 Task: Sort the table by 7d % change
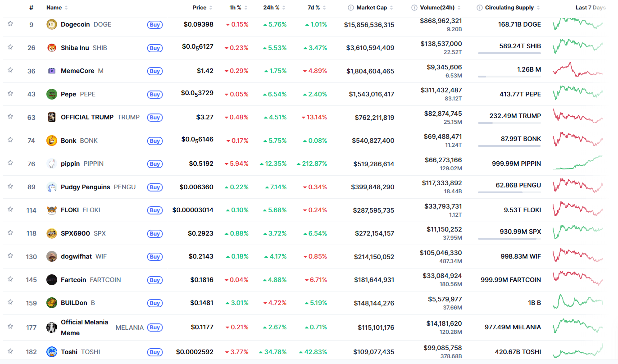(x=314, y=7)
